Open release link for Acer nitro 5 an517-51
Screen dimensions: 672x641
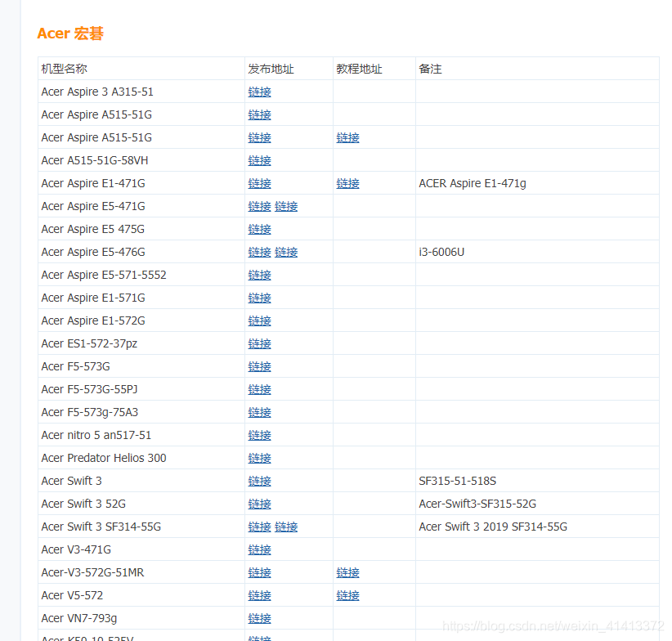coord(259,435)
